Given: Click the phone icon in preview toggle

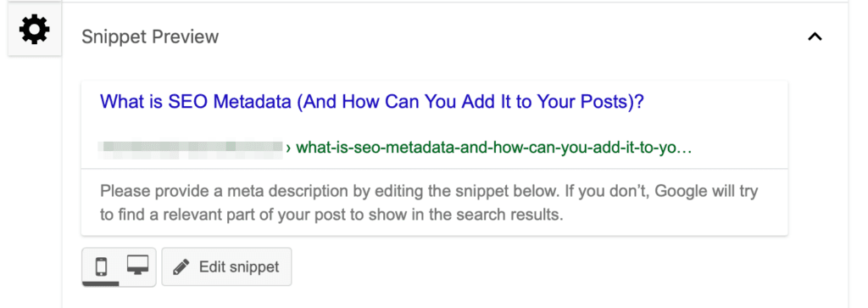Looking at the screenshot, I should click(101, 266).
